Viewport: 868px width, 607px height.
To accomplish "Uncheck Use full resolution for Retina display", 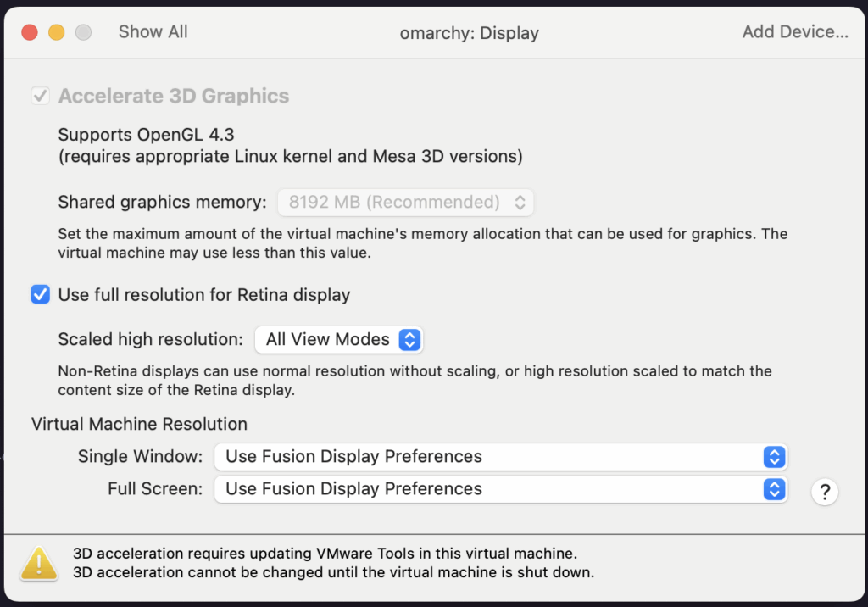I will click(x=41, y=294).
